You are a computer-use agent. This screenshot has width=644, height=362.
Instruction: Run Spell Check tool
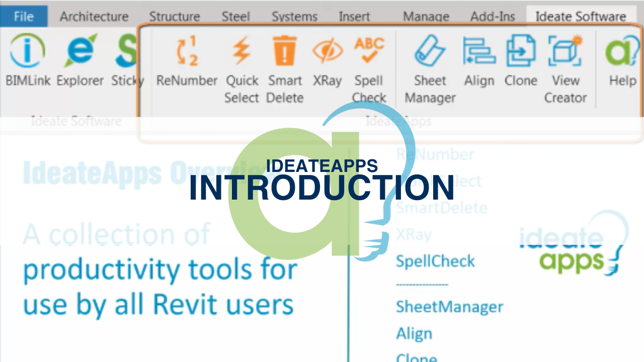(369, 70)
